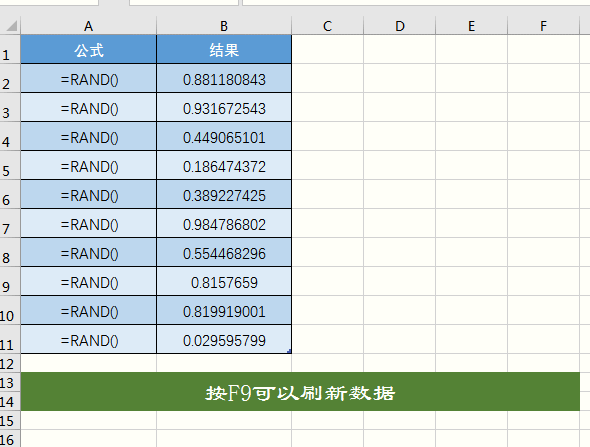Select row 9 header
590x447 pixels.
point(10,281)
